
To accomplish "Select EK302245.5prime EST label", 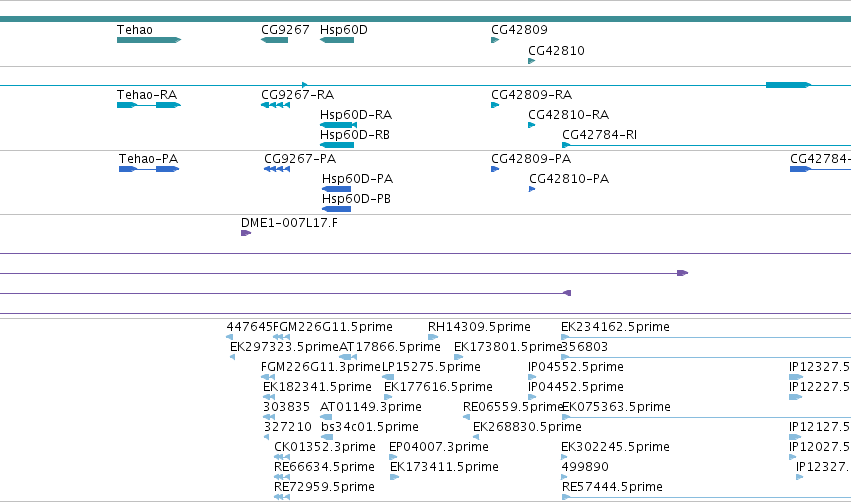I will (x=615, y=447).
